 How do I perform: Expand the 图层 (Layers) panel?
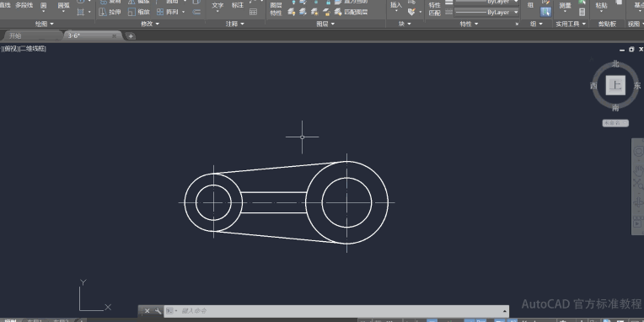(325, 24)
